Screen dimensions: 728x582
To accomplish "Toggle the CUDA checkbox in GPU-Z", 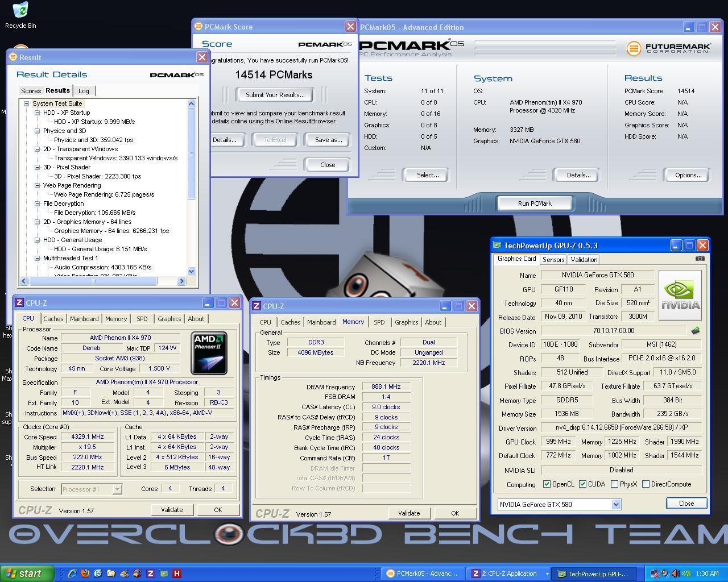I will [x=582, y=484].
